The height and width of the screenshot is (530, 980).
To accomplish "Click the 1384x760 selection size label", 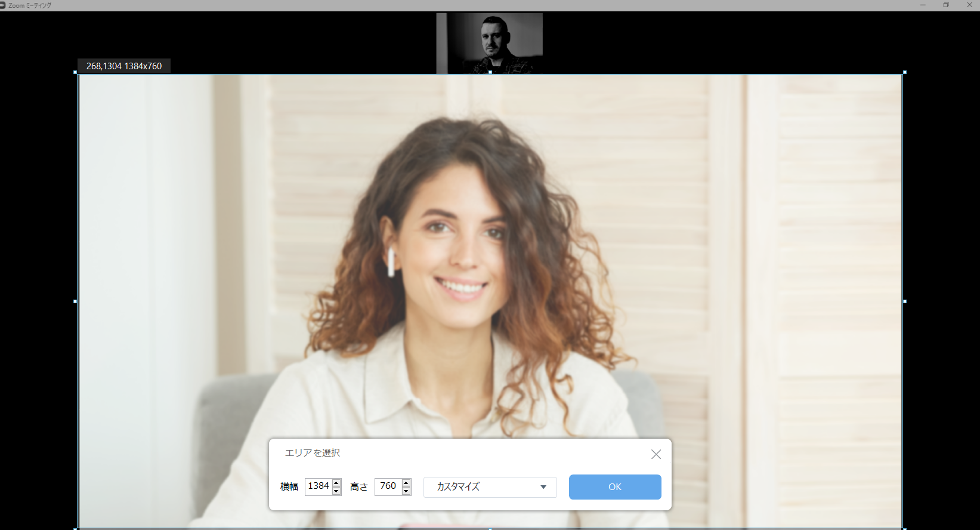I will pyautogui.click(x=124, y=66).
